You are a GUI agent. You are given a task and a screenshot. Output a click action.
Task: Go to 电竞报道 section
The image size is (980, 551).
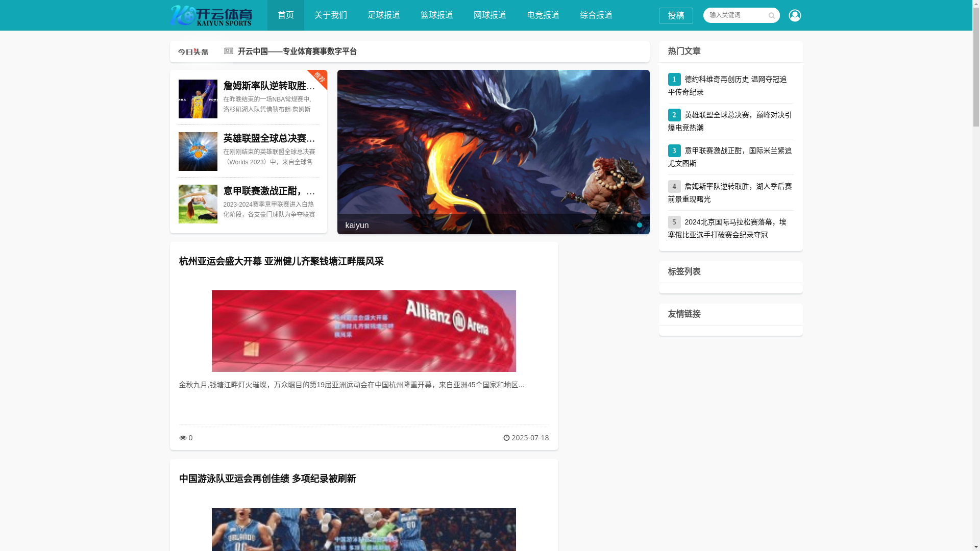pos(543,15)
